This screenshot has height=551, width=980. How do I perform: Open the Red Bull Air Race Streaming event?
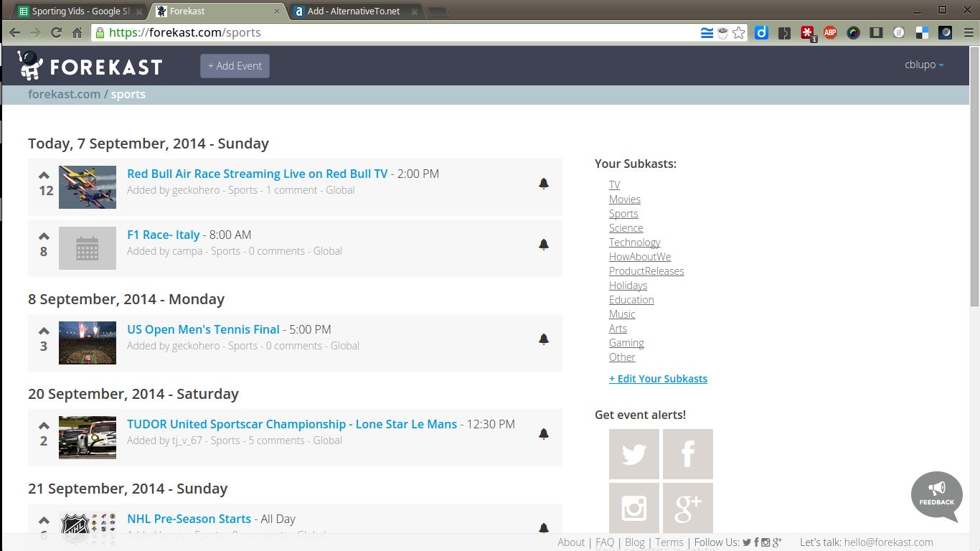pos(257,174)
